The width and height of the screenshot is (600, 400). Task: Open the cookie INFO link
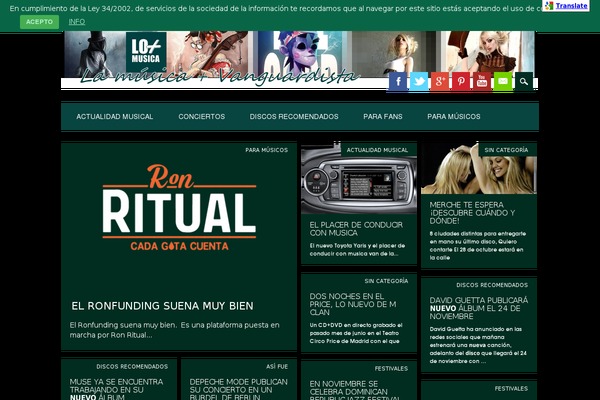pyautogui.click(x=77, y=22)
